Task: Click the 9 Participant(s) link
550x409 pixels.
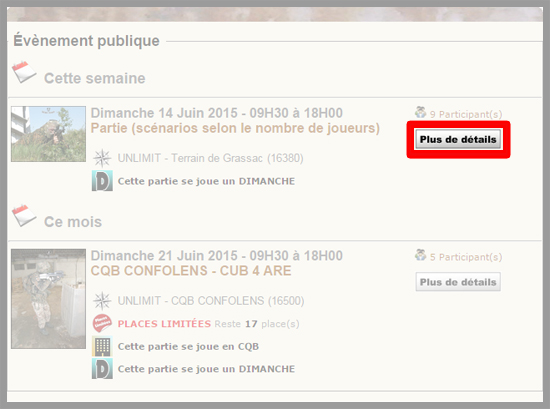Action: point(466,114)
